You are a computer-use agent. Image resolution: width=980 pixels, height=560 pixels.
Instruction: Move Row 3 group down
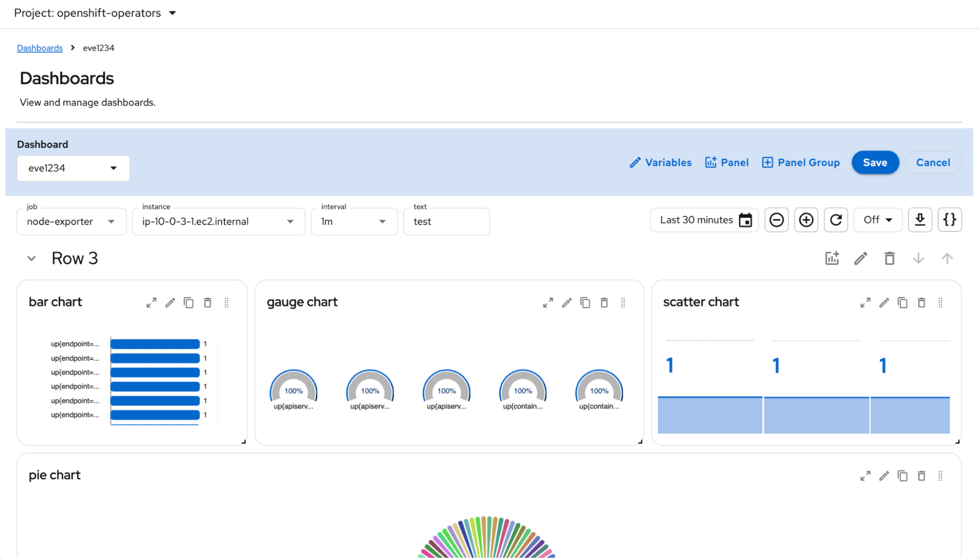(x=918, y=258)
